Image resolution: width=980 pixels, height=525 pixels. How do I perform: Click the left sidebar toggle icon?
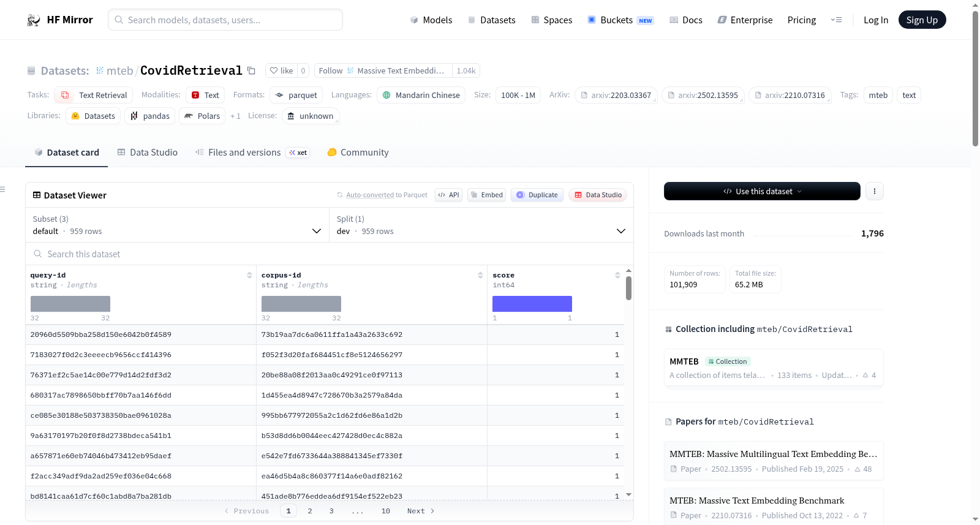(3, 189)
